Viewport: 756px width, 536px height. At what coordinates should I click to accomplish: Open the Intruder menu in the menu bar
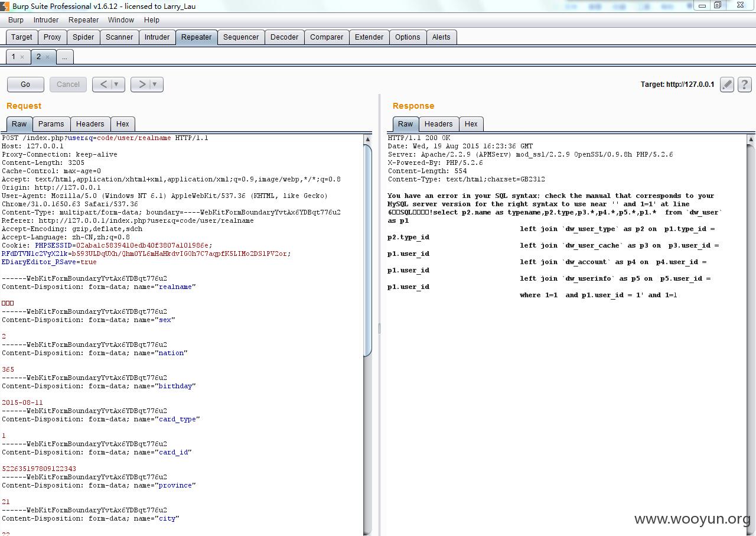pos(46,20)
